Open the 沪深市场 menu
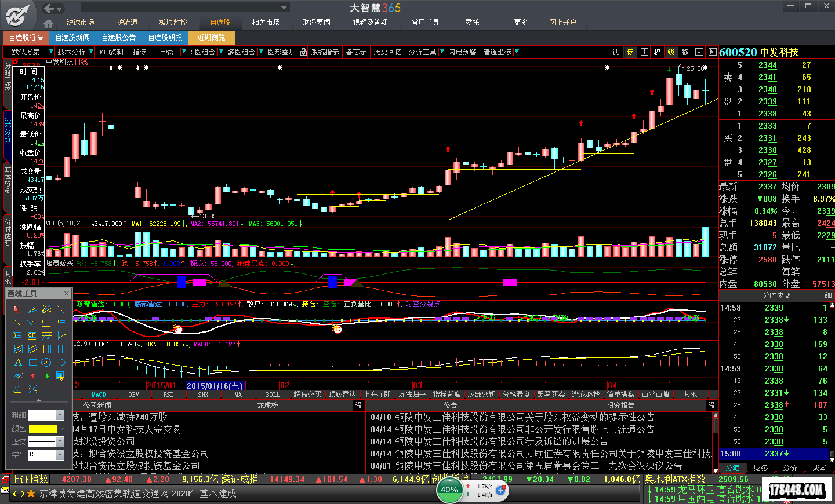This screenshot has width=835, height=504. click(x=80, y=23)
